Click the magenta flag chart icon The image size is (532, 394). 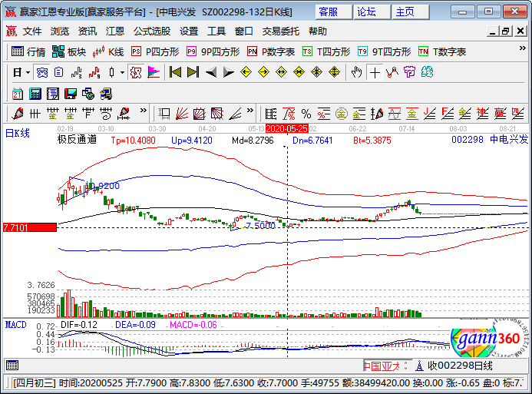pos(154,72)
